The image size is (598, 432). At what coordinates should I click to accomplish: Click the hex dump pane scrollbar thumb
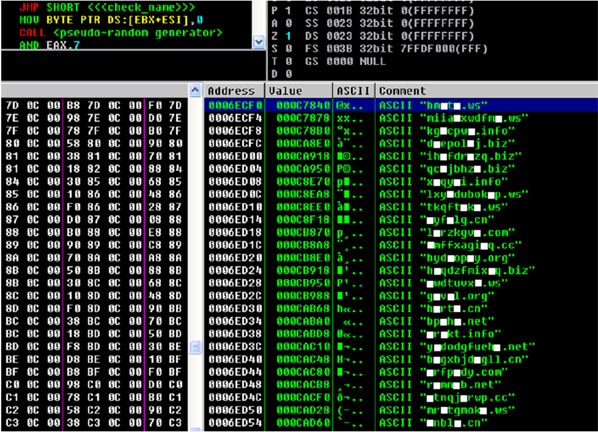click(x=195, y=347)
